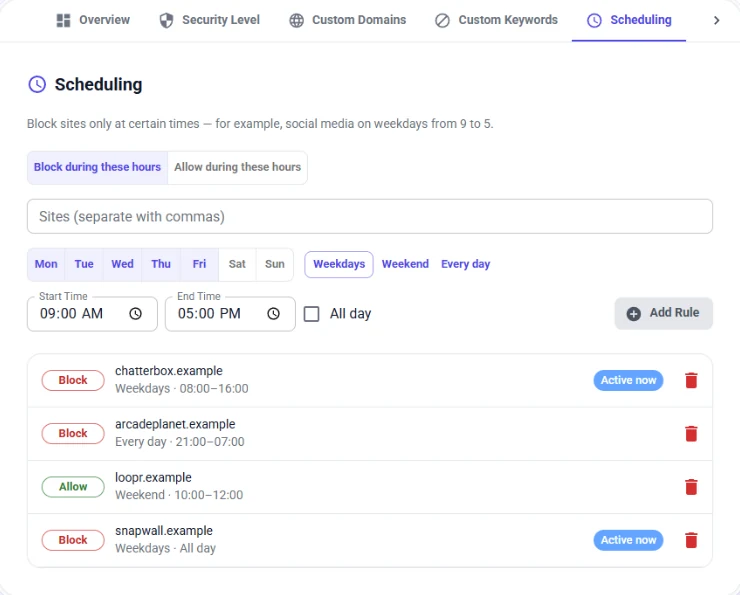Screen dimensions: 740x595
Task: Open the Overview tab
Action: coord(93,20)
